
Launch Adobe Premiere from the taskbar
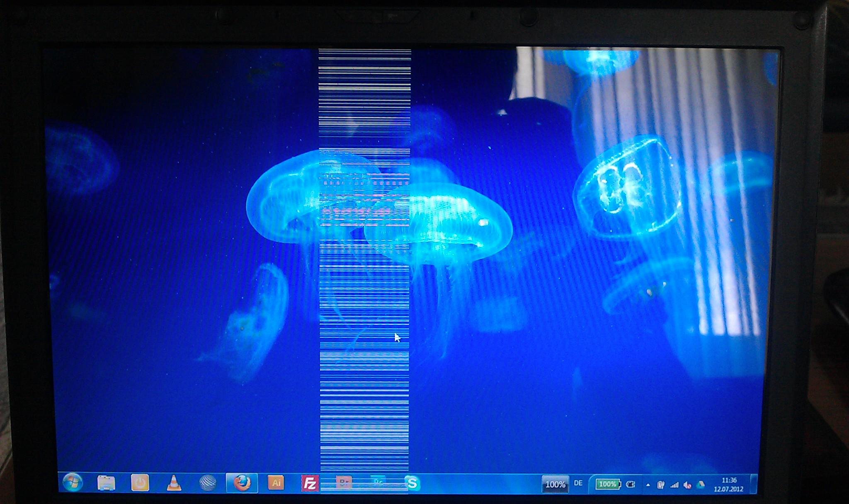344,483
